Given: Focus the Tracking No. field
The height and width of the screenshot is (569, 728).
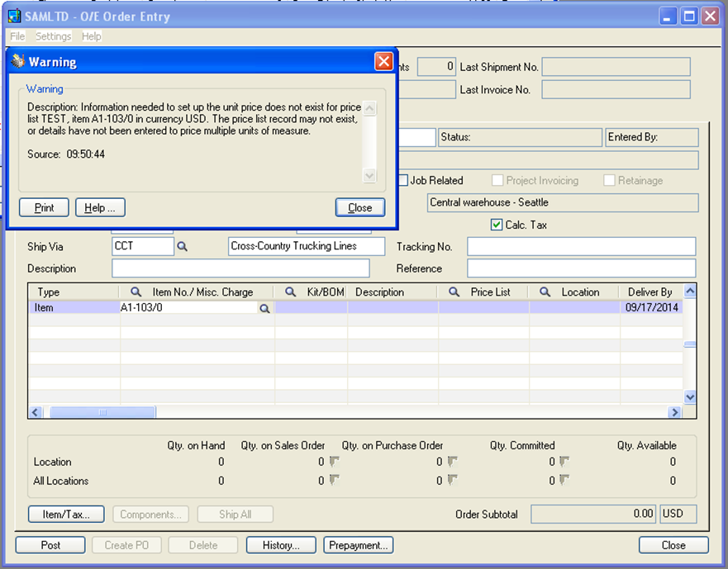Looking at the screenshot, I should point(581,246).
